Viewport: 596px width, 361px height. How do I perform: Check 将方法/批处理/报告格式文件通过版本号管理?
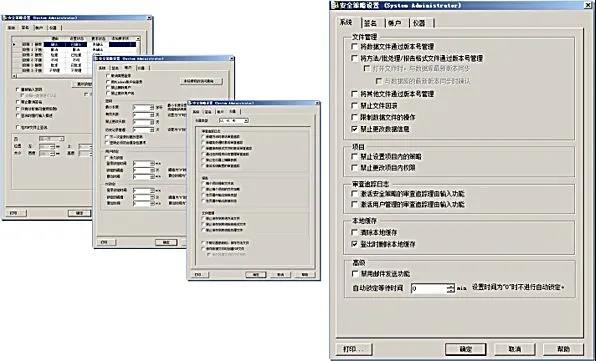[355, 58]
